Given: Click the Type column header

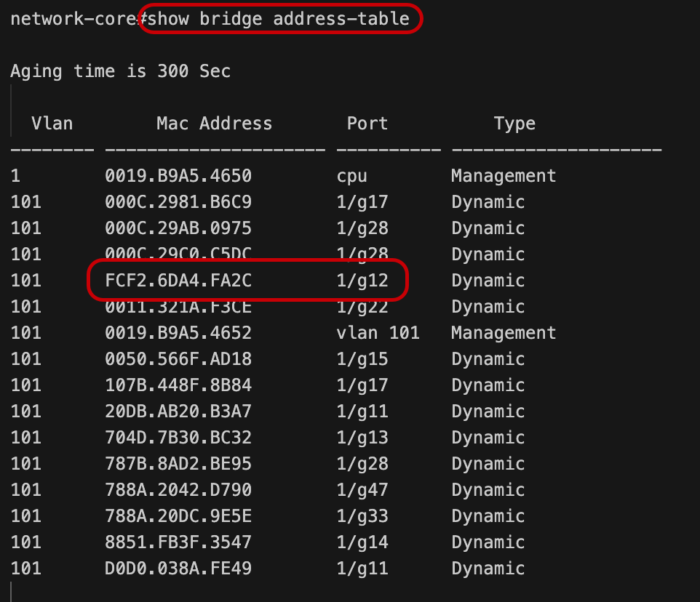Looking at the screenshot, I should (x=515, y=124).
